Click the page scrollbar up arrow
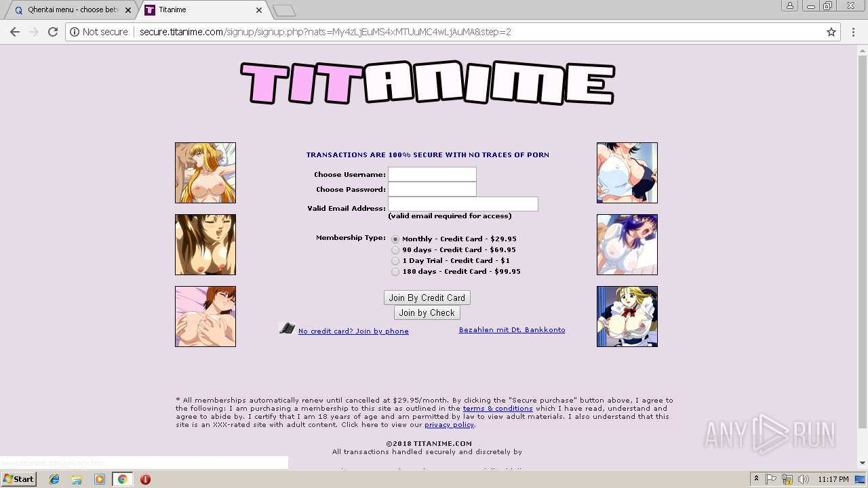Screen dimensions: 868x488 [863, 50]
